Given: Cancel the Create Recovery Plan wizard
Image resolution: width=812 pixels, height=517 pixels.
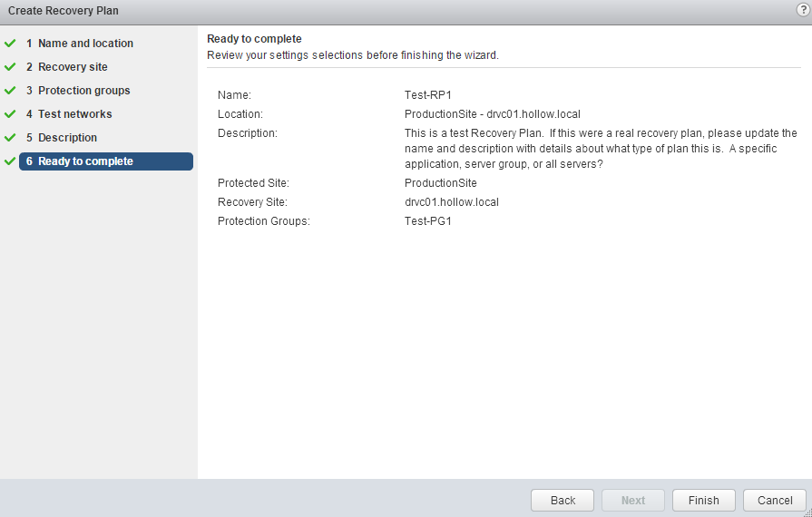Looking at the screenshot, I should (x=775, y=501).
